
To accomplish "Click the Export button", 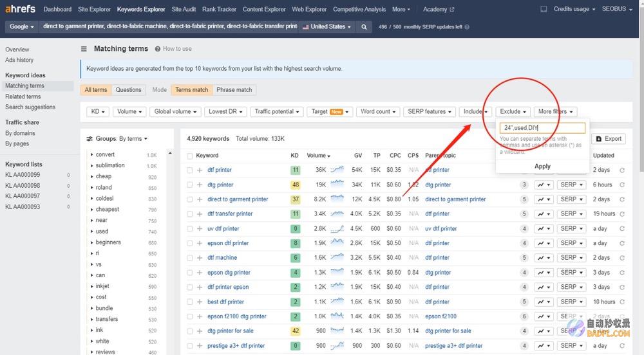I will 609,139.
